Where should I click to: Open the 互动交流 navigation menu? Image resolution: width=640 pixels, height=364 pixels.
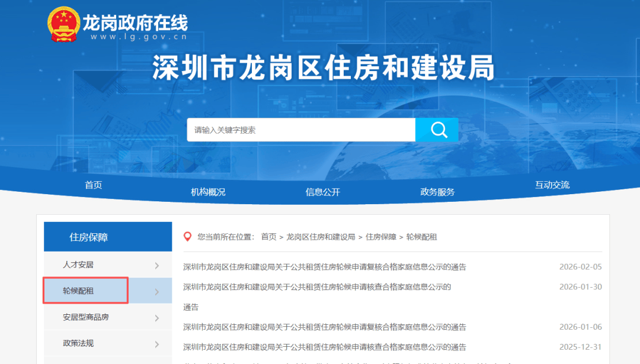click(x=551, y=185)
